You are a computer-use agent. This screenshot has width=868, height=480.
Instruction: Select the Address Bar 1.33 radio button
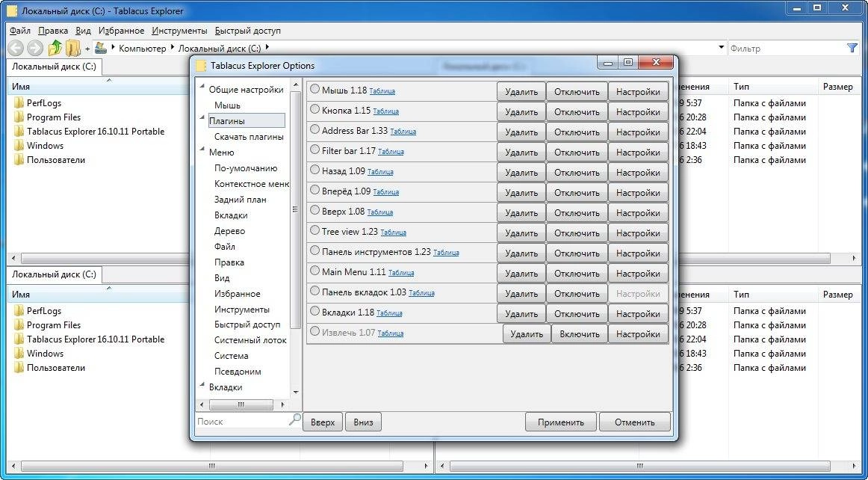(315, 129)
